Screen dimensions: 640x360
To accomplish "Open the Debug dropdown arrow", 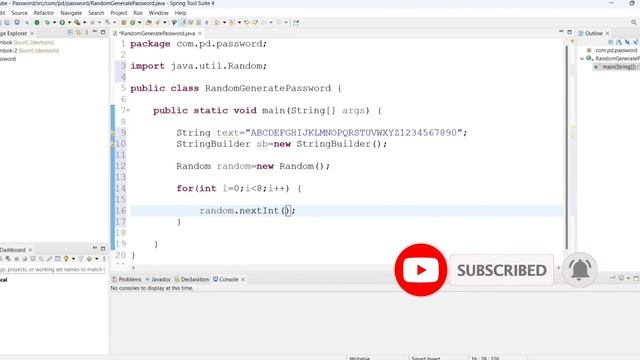I will tap(54, 22).
